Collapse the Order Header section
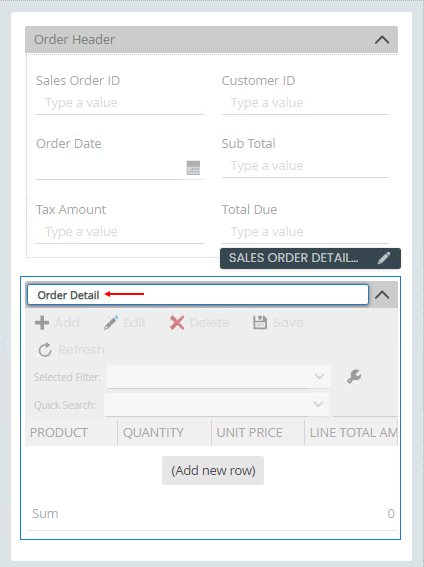This screenshot has width=424, height=567. [382, 39]
